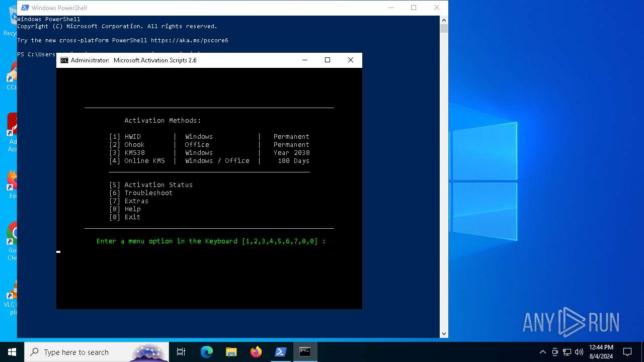Open the network status tray icon
Viewport: 644px width, 362px height.
tap(567, 352)
